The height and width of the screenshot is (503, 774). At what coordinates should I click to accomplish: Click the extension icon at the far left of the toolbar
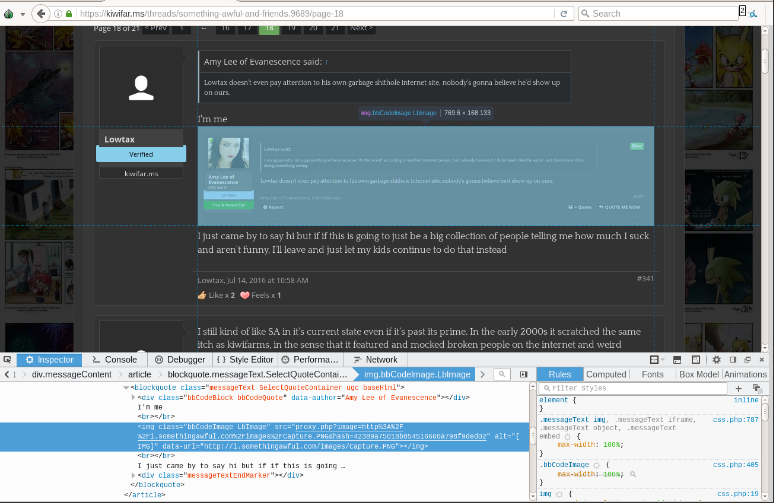(8, 14)
